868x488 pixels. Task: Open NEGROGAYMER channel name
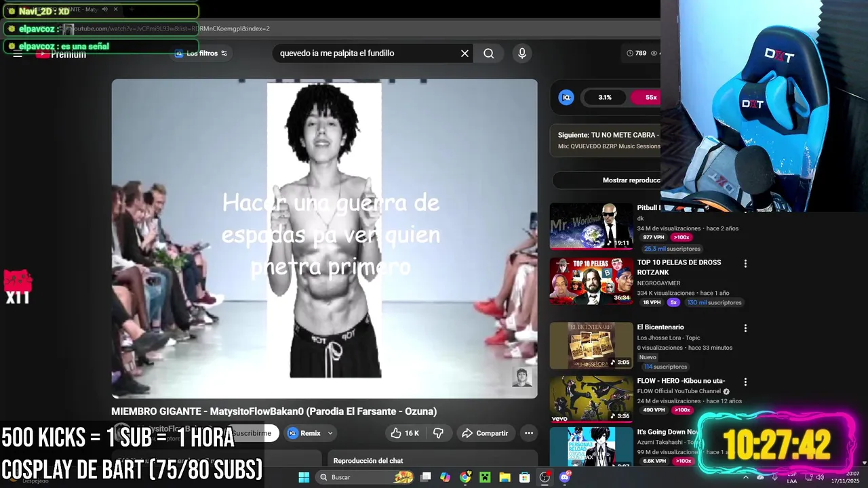(x=658, y=283)
